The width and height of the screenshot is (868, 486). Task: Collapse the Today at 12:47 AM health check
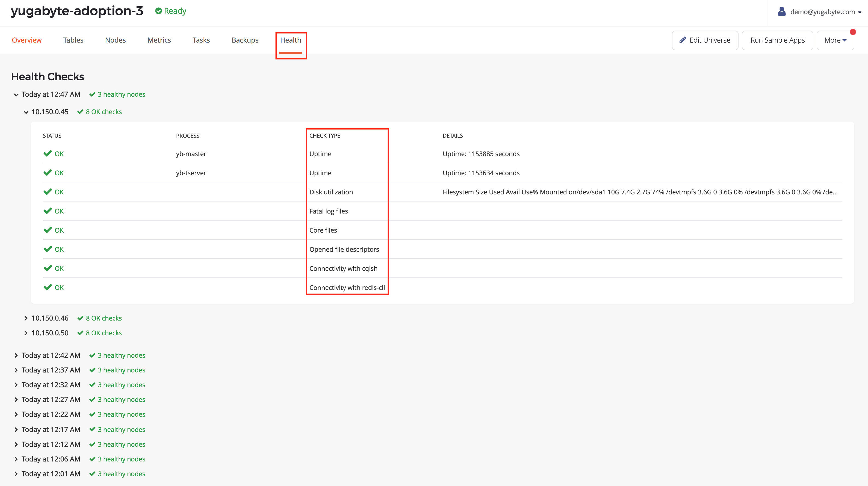click(x=16, y=95)
